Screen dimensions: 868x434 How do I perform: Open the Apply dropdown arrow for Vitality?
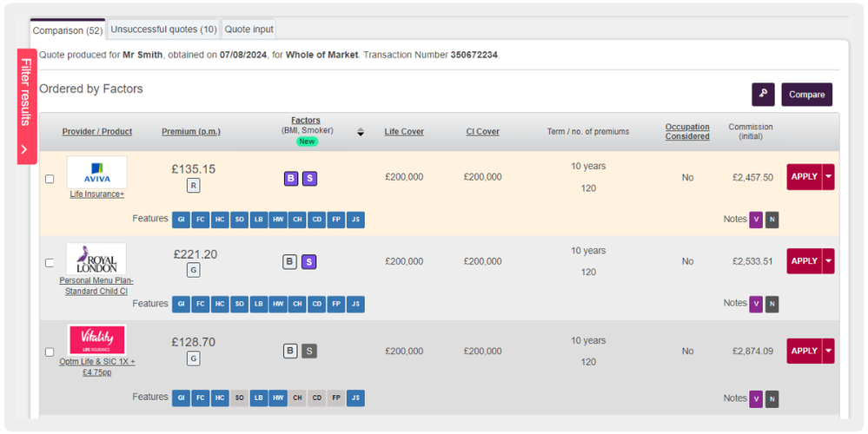[828, 351]
